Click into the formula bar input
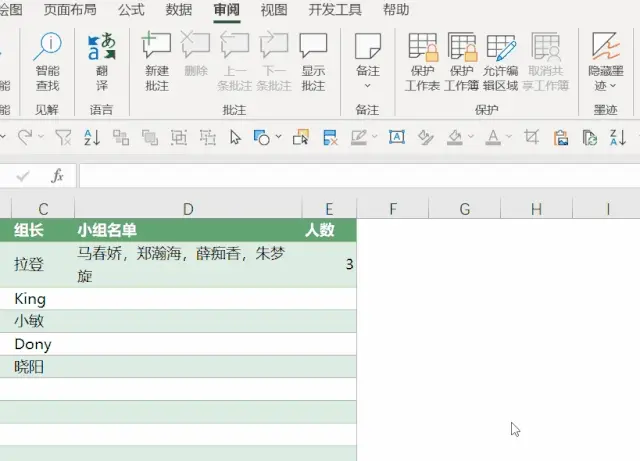 coord(359,176)
